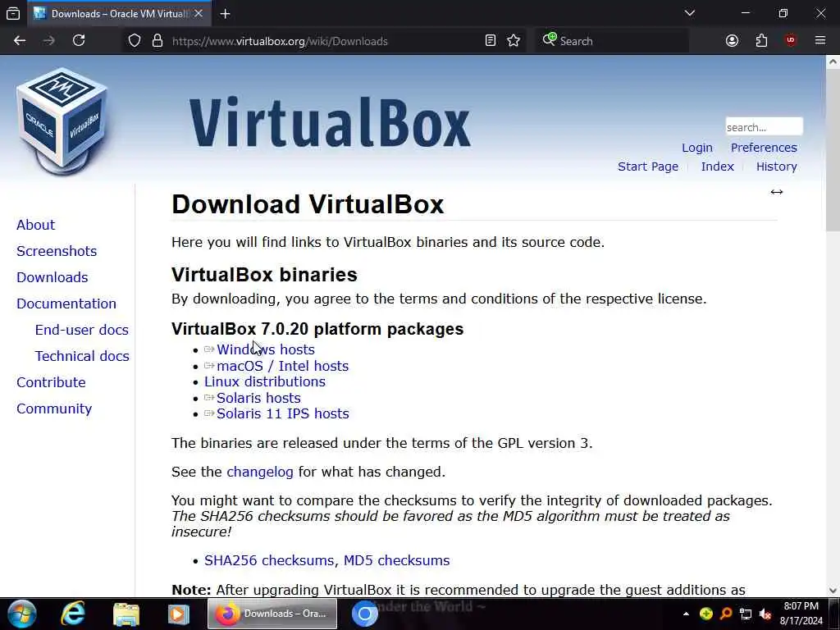Click the VirtualBox cube logo
Screen dimensions: 840x630
[62, 121]
